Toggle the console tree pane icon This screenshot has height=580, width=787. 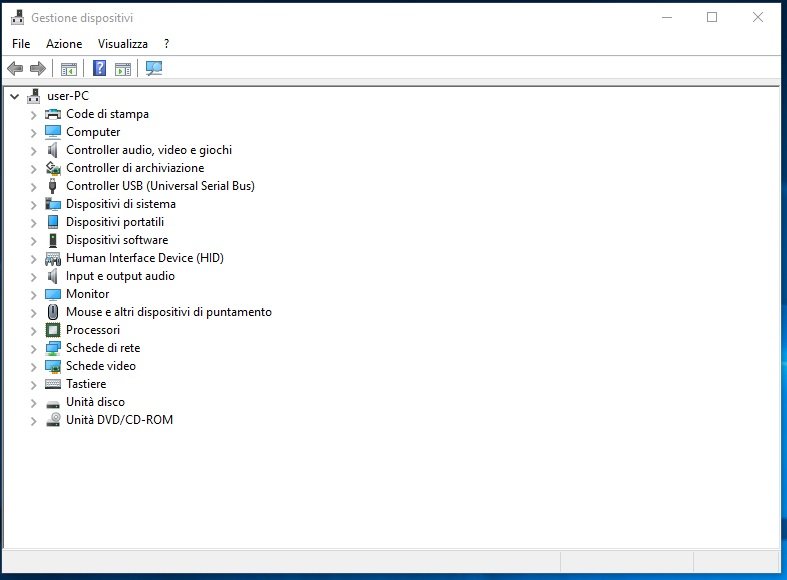[69, 69]
